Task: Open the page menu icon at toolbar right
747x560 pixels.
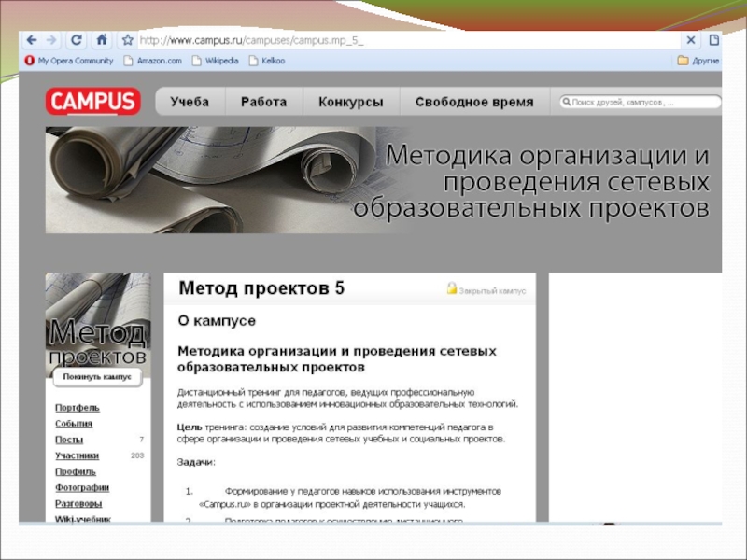Action: (714, 40)
